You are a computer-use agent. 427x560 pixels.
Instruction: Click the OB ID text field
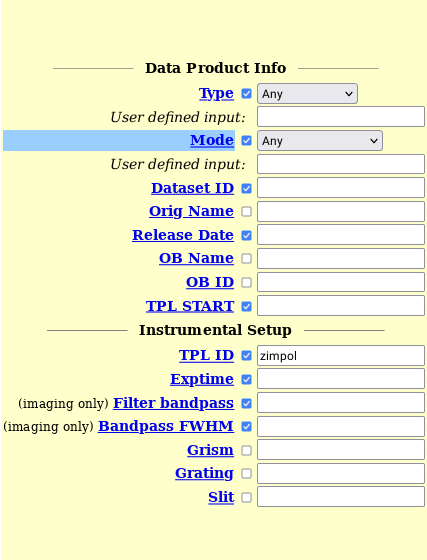pos(341,282)
